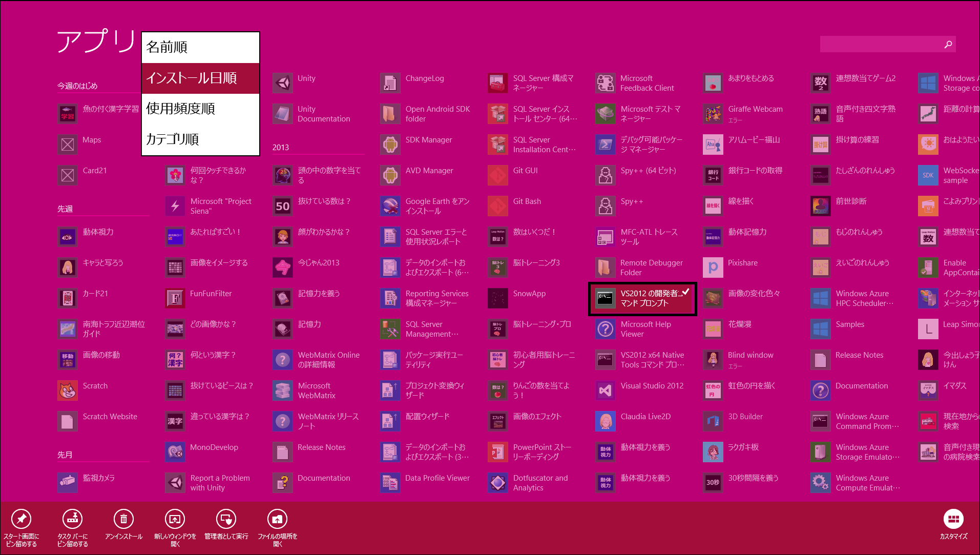Open the SnowApp tile
The image size is (980, 555).
tap(498, 298)
